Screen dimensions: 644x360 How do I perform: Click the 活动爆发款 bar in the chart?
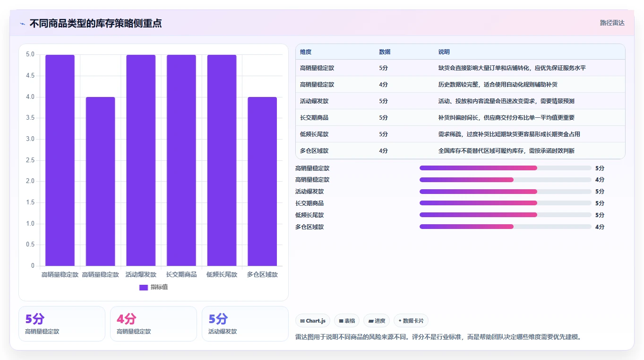[141, 160]
